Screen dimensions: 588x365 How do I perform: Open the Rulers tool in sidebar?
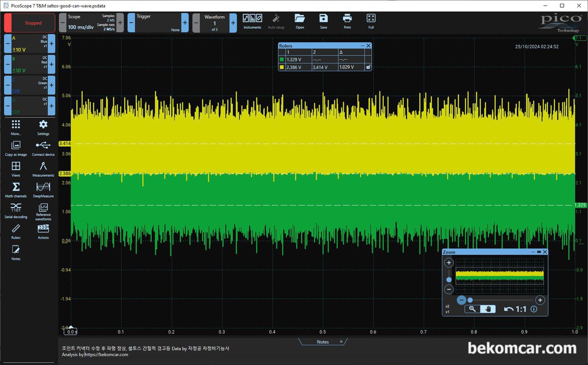(x=16, y=232)
